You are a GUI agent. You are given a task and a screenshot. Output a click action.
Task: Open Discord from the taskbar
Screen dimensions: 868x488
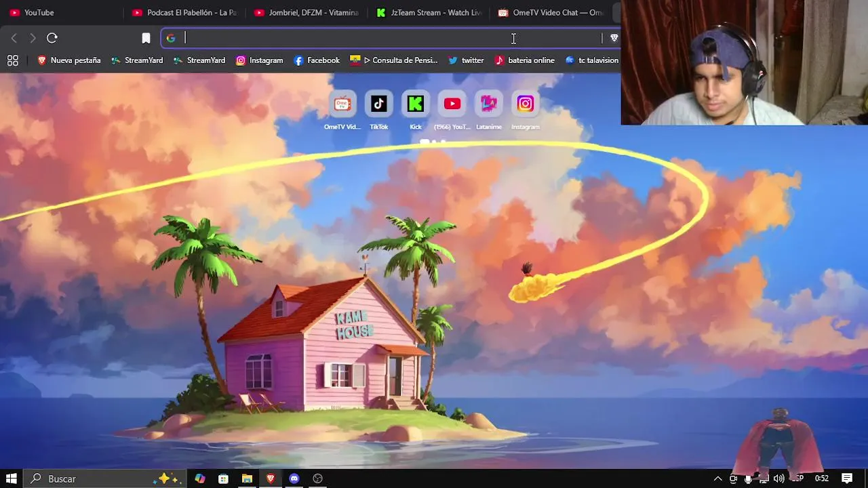(x=294, y=479)
